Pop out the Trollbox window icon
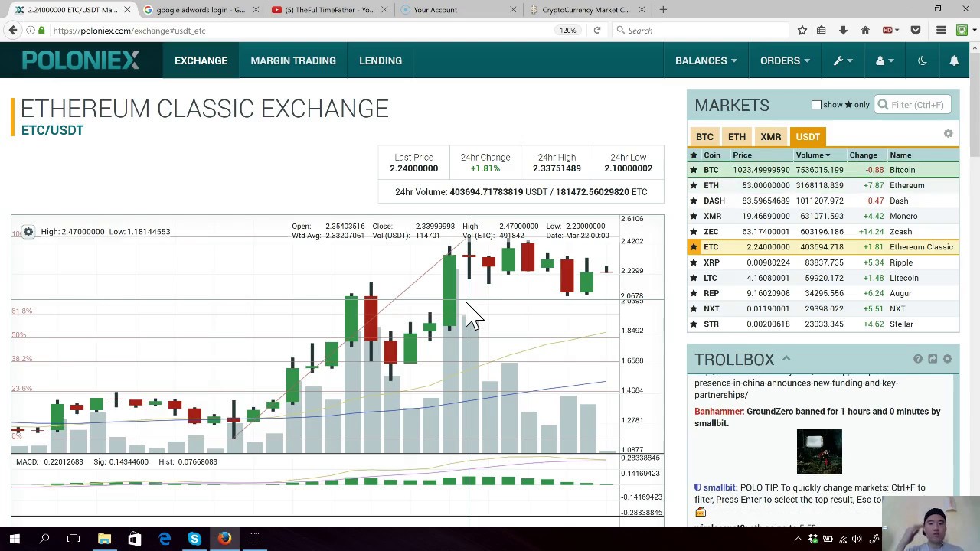Screen dimensions: 980x551 tap(933, 359)
